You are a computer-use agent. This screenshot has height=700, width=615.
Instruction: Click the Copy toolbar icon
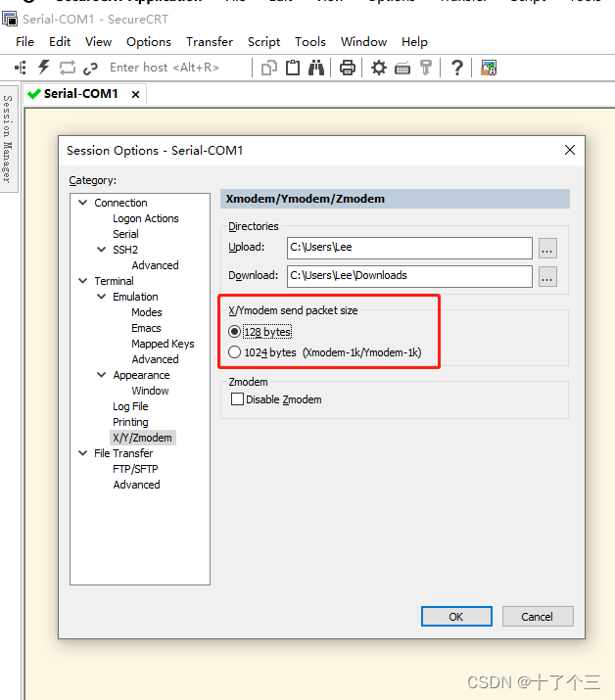269,68
